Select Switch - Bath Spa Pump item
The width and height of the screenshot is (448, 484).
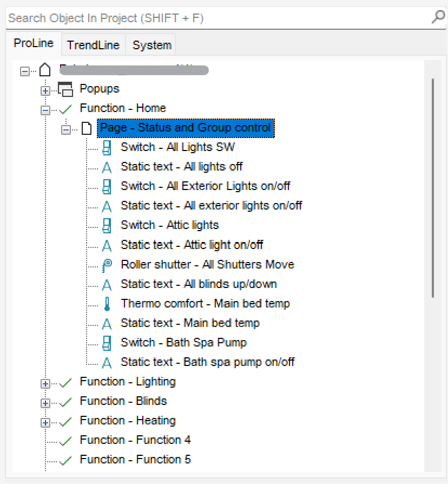pos(183,343)
